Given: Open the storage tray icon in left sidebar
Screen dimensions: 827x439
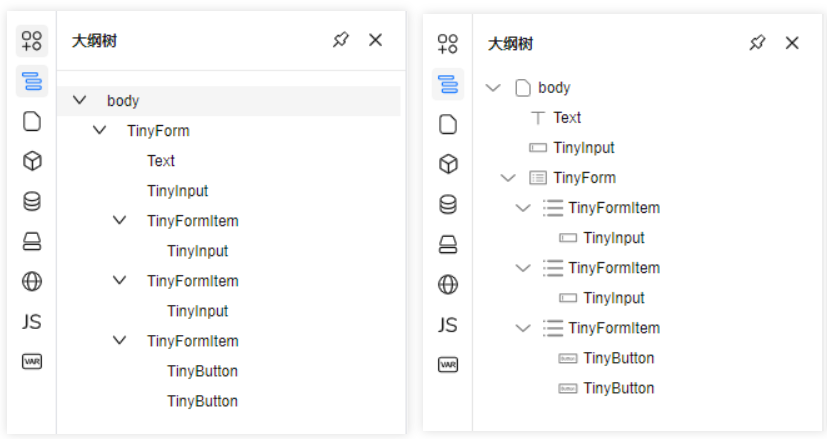Looking at the screenshot, I should point(32,241).
